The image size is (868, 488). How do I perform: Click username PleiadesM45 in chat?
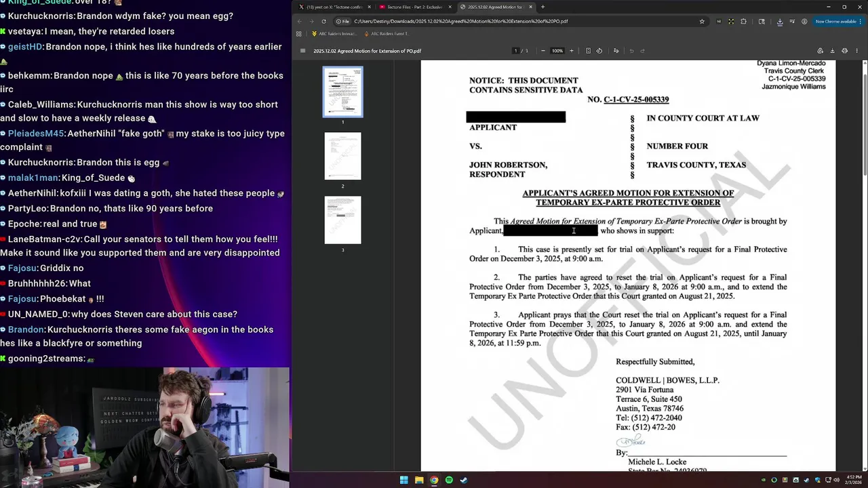[36, 134]
